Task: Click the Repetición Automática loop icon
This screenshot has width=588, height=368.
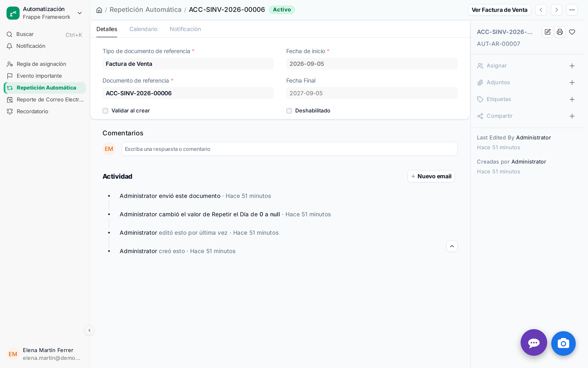Action: [10, 88]
